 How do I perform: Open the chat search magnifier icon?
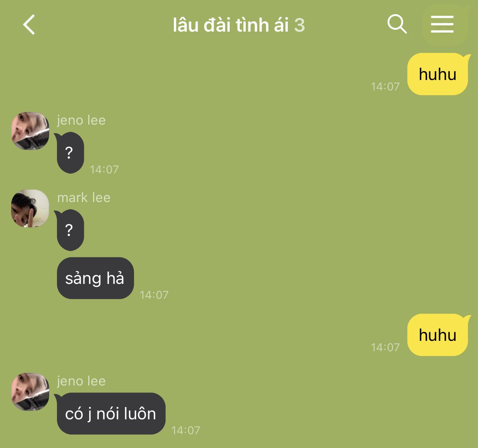tap(397, 24)
